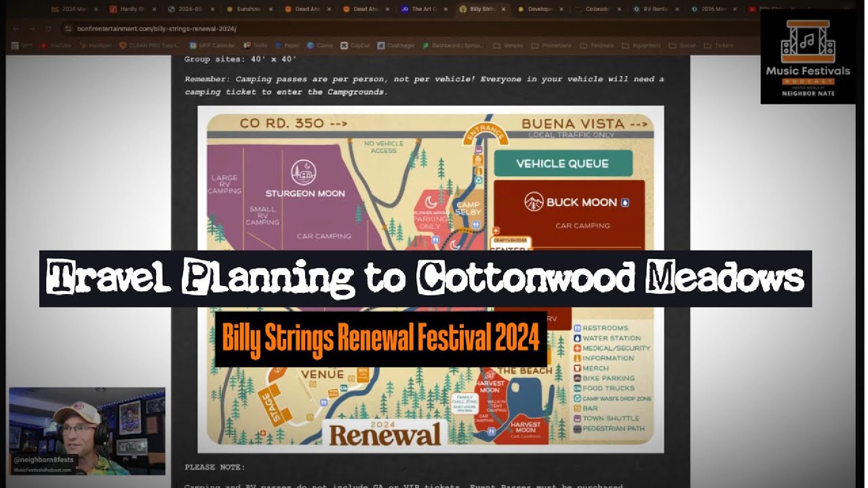Expand the Tickets bookmark folder

tap(718, 45)
